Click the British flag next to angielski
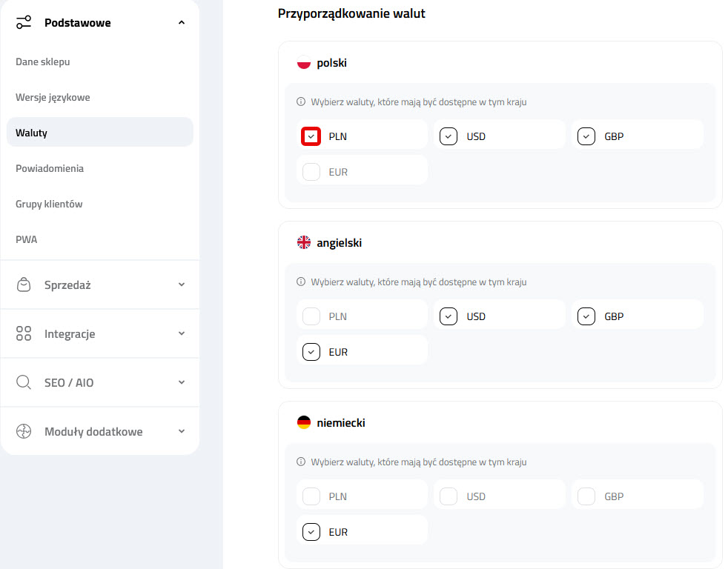 pos(303,243)
